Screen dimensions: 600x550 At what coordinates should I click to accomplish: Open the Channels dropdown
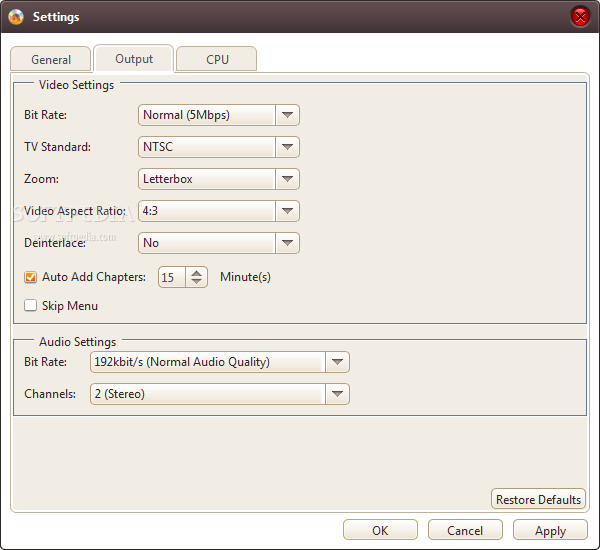[220, 394]
